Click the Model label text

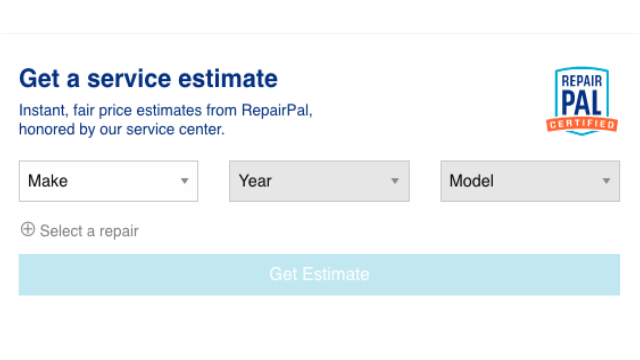coord(471,181)
